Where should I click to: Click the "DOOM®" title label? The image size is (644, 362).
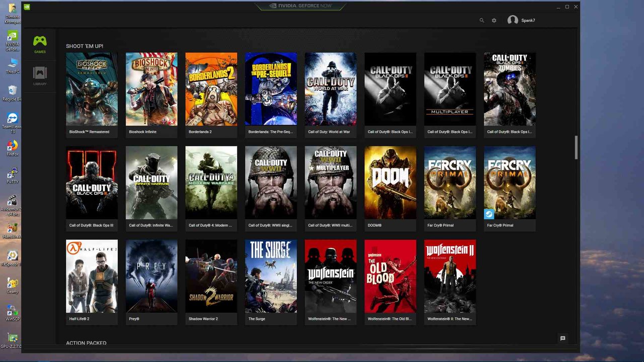(x=375, y=225)
